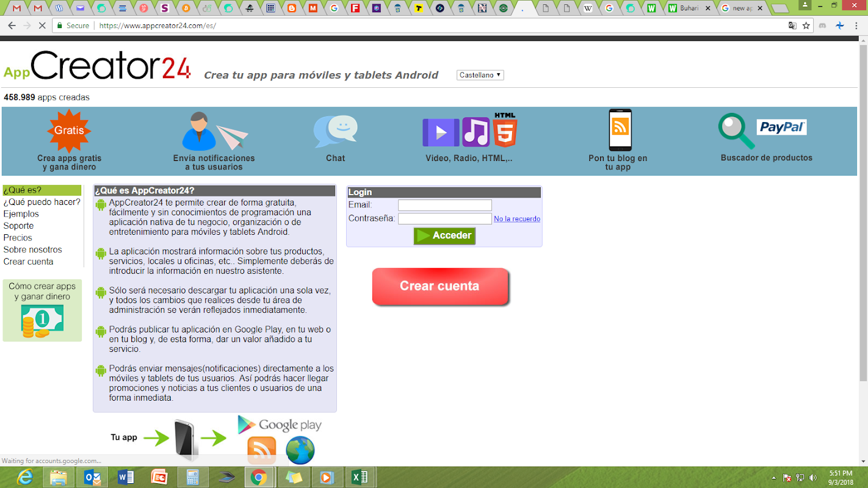Screen dimensions: 868x488
Task: Click the AppCreator24 logo
Action: (x=98, y=65)
